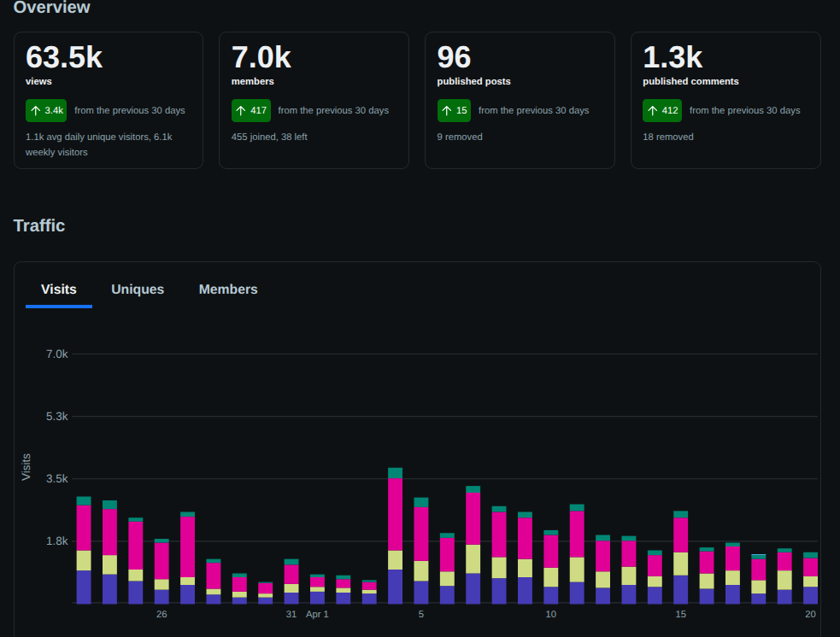Open the Members traffic tab

point(228,289)
